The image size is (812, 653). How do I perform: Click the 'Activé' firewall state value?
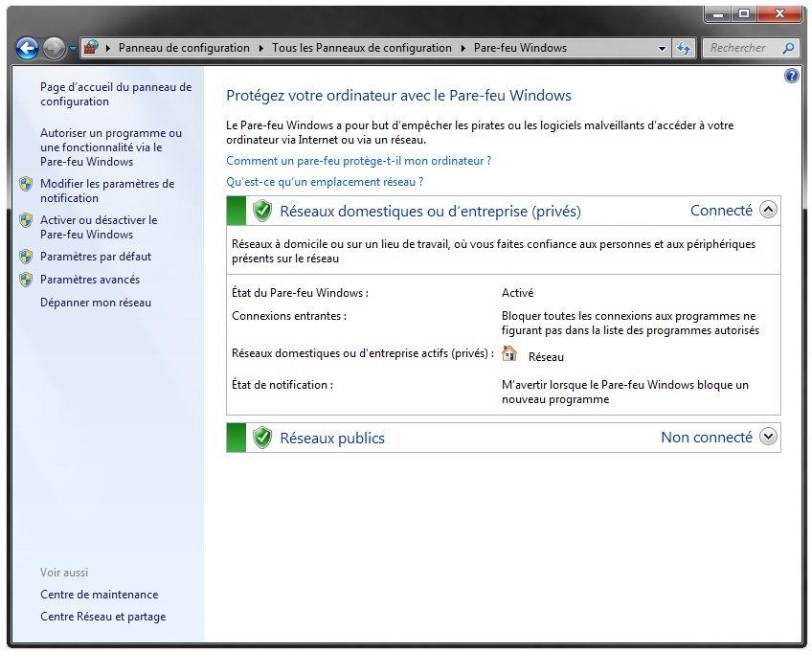click(517, 293)
